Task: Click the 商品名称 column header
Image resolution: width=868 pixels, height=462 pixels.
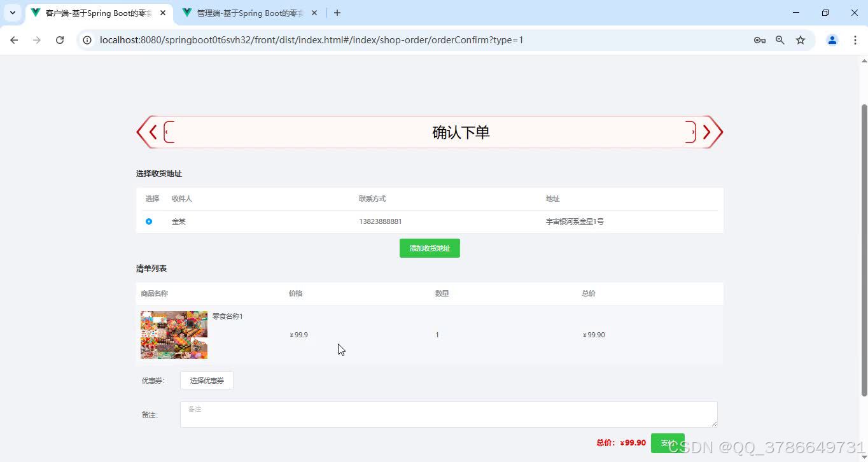Action: click(x=155, y=293)
